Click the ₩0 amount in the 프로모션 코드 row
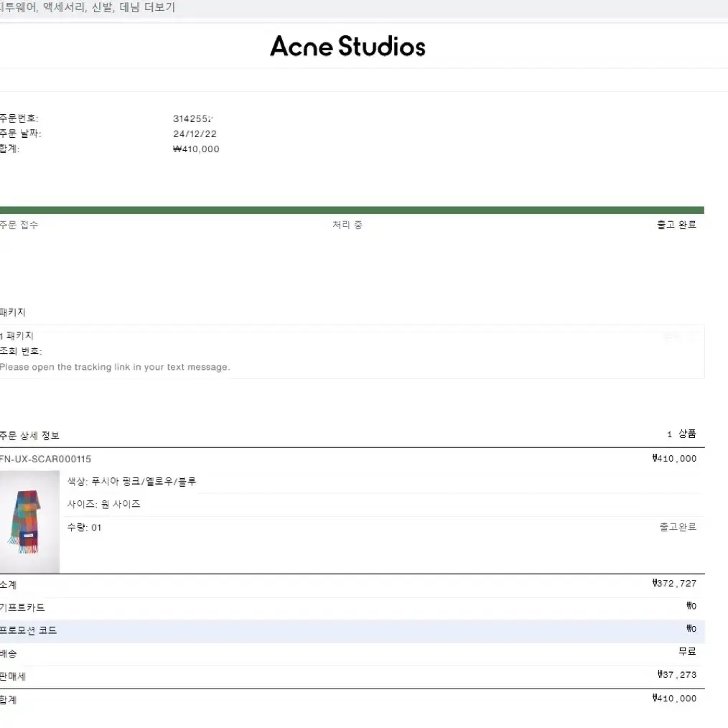The image size is (728, 728). click(x=691, y=629)
